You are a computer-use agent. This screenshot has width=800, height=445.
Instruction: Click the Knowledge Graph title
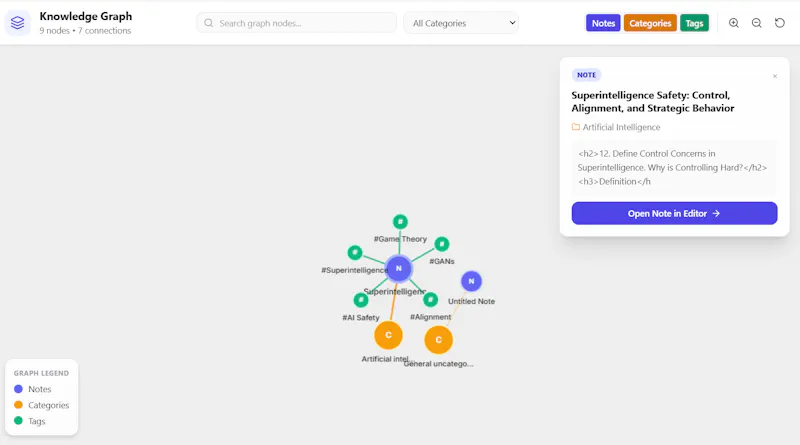(86, 16)
